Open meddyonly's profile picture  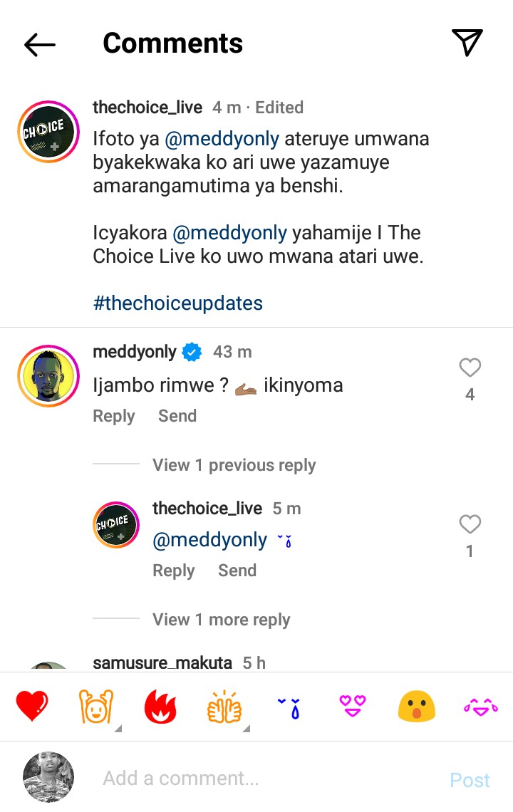click(x=48, y=375)
